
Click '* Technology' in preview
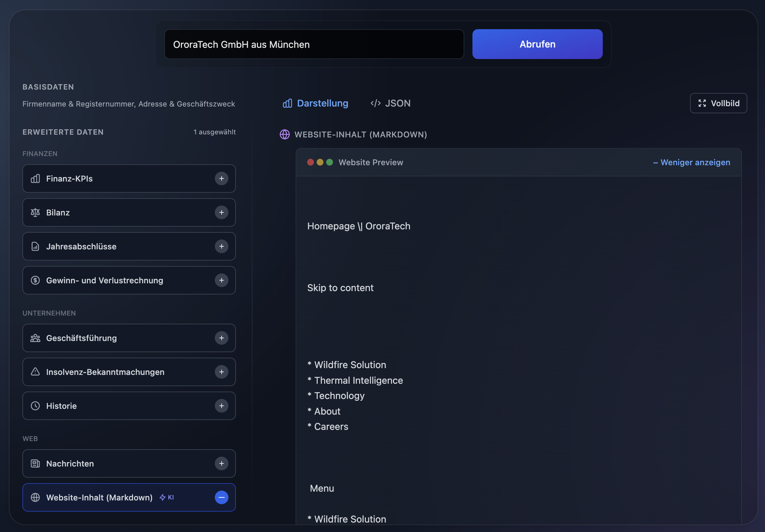pyautogui.click(x=336, y=396)
